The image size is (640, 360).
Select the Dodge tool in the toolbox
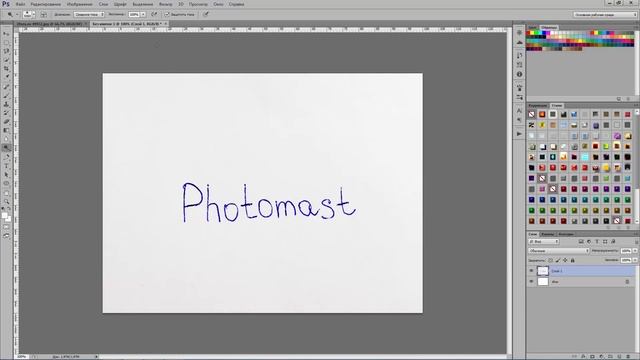[x=6, y=148]
